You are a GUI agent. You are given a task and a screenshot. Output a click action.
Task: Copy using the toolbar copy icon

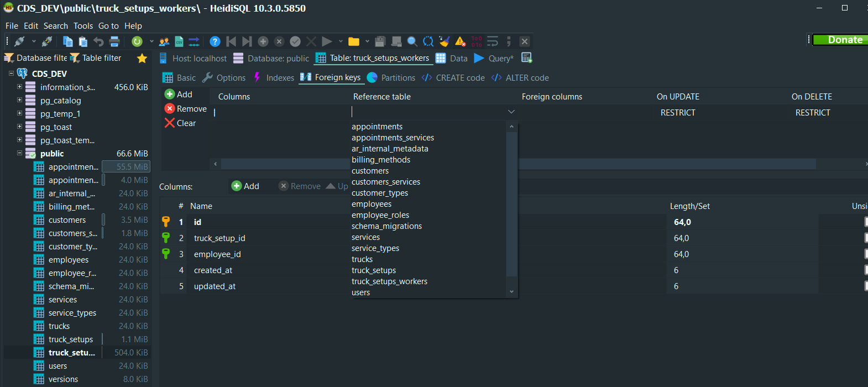[68, 41]
